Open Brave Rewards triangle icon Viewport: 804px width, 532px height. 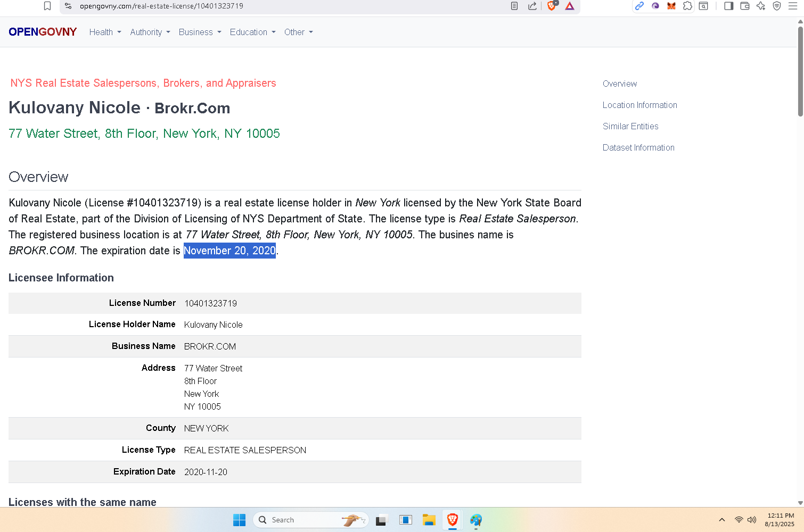click(x=570, y=6)
